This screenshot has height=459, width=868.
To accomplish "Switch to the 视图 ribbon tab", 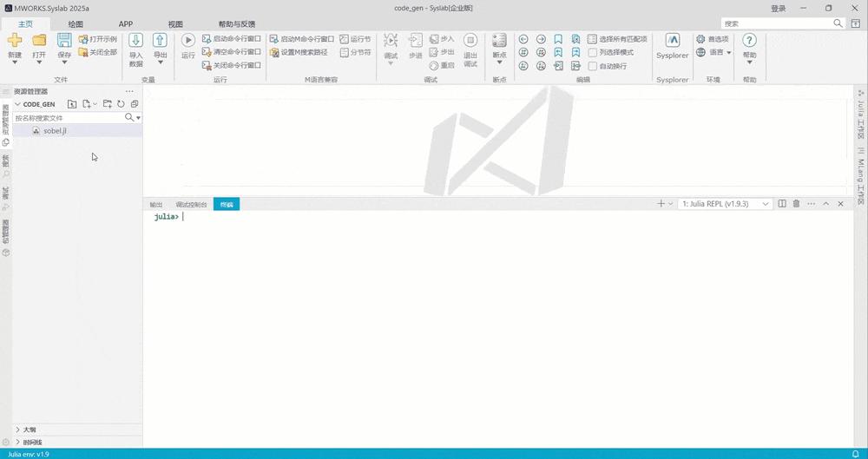I will point(175,23).
